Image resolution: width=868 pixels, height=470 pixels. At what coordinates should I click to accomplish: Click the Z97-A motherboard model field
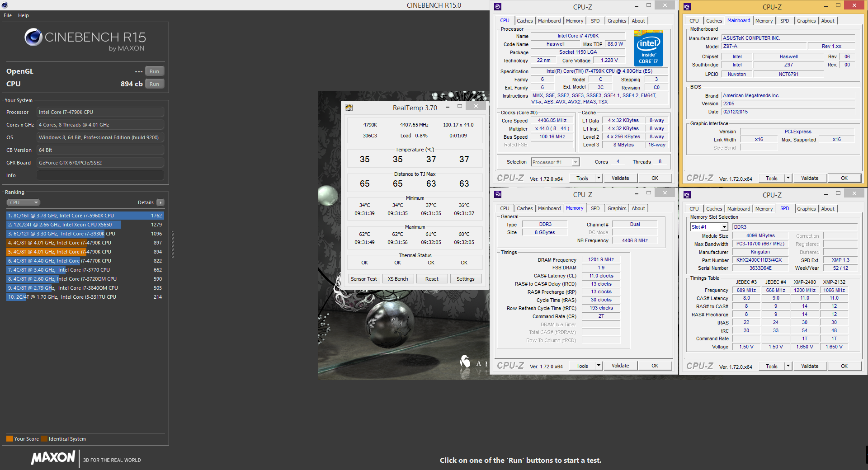pyautogui.click(x=764, y=46)
